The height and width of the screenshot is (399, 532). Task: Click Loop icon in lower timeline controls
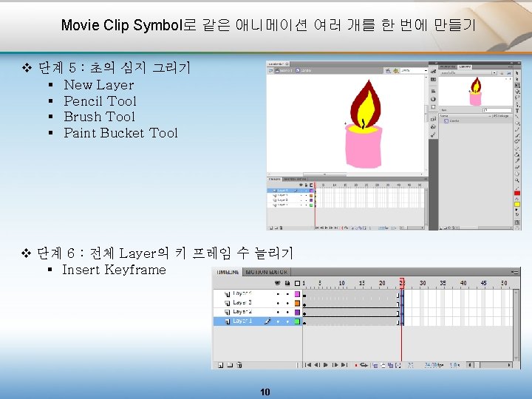(x=364, y=365)
